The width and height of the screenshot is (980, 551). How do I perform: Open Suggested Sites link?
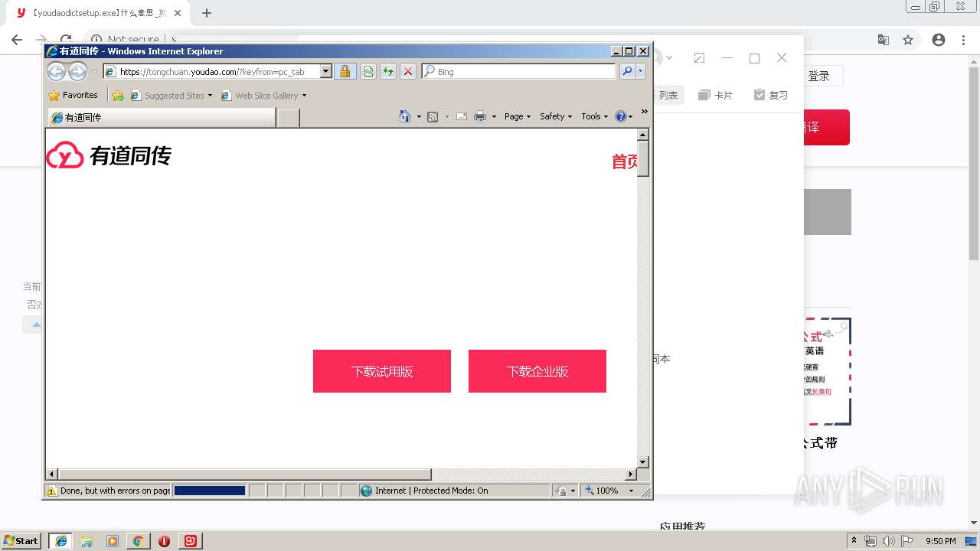[x=171, y=96]
